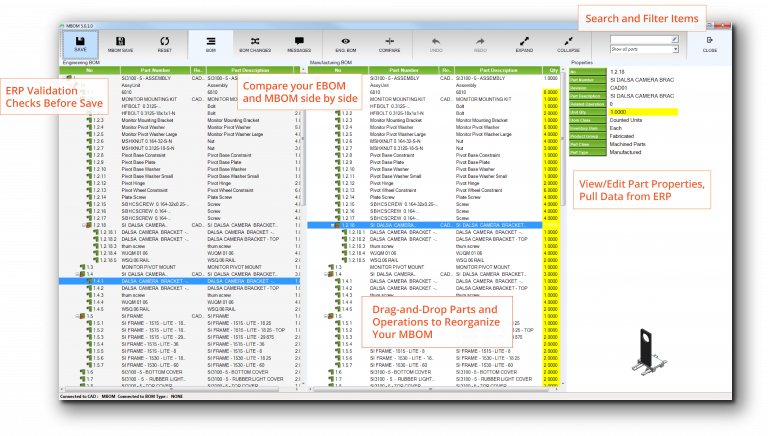Click Manufacturing BOM 'Qty' column header
The height and width of the screenshot is (436, 768).
(553, 70)
